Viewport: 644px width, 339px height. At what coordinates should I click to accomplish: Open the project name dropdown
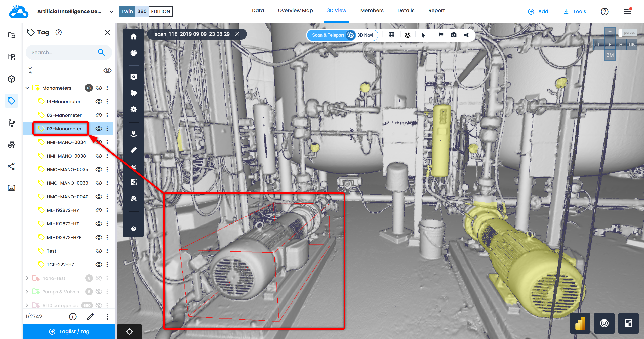(x=111, y=12)
